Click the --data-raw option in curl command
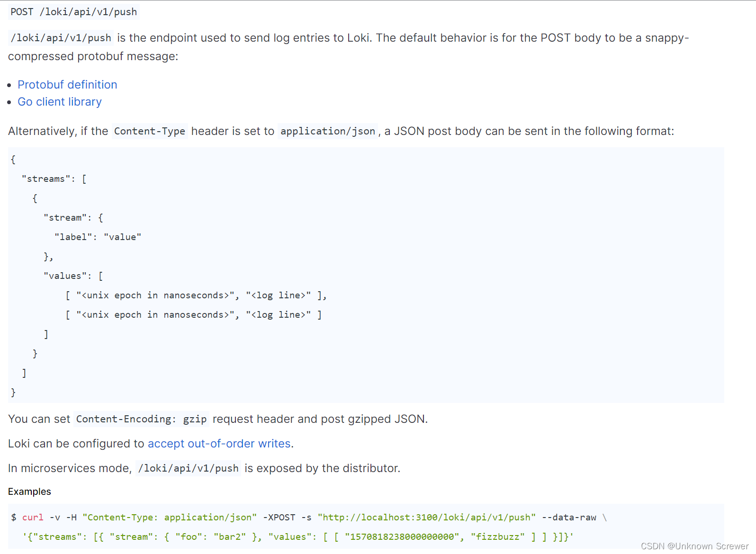The width and height of the screenshot is (756, 554). (569, 518)
